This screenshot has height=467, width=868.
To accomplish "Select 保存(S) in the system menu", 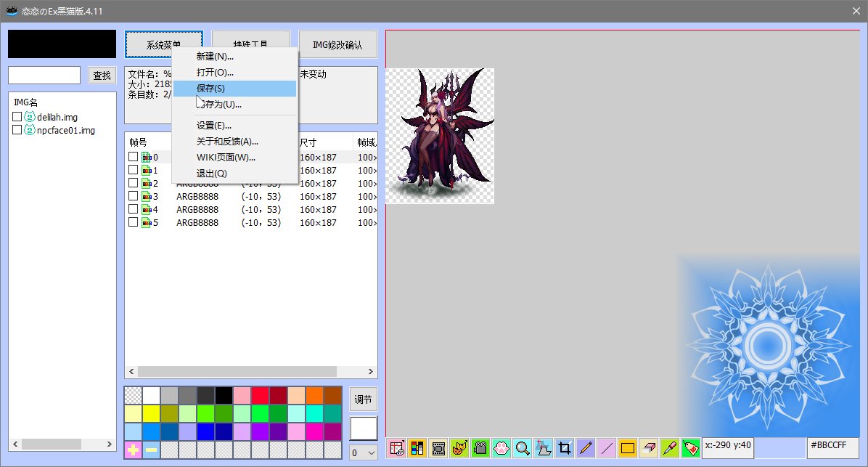I will coord(234,89).
